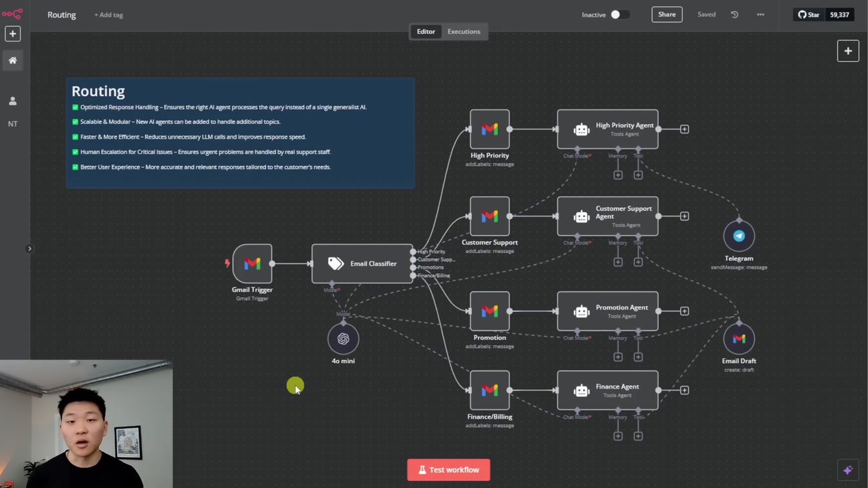The image size is (868, 488).
Task: Open the Telegram sendMessage node
Action: pos(739,236)
